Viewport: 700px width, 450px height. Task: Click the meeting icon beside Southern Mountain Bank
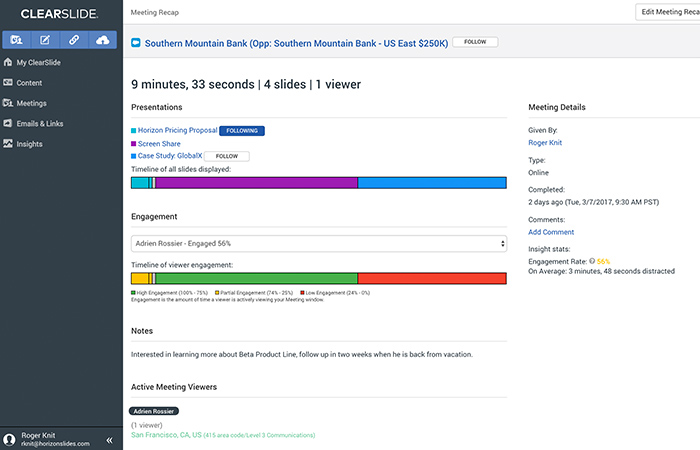point(136,43)
